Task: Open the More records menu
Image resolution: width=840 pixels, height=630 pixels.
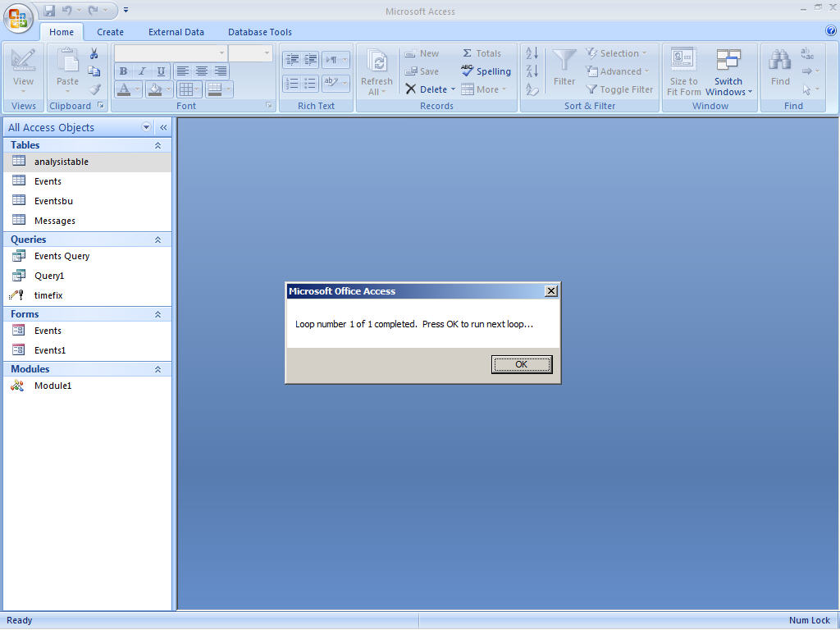Action: [483, 89]
